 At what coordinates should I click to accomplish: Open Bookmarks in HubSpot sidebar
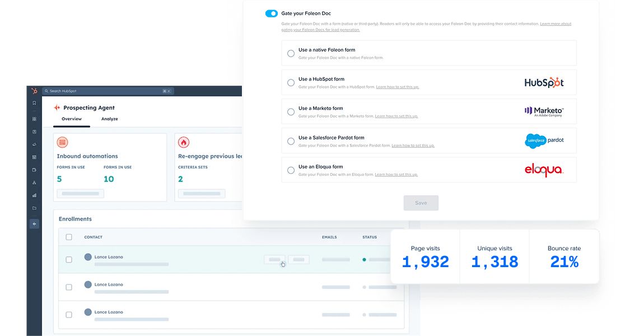pyautogui.click(x=34, y=103)
